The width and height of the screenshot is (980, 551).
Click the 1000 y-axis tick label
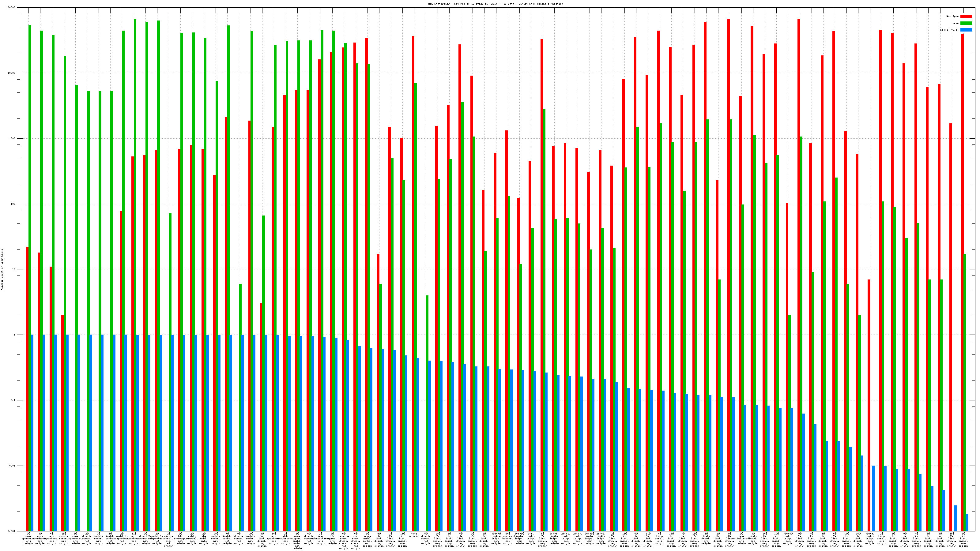(x=12, y=138)
